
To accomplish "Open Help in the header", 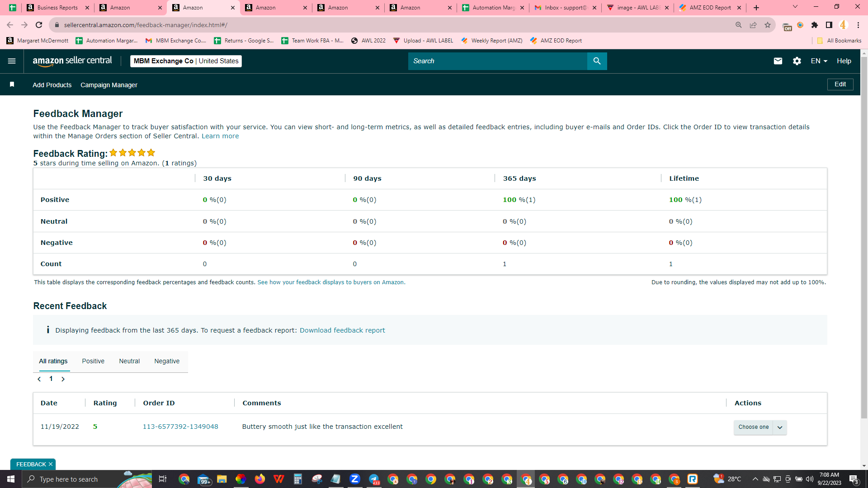I will coord(844,61).
